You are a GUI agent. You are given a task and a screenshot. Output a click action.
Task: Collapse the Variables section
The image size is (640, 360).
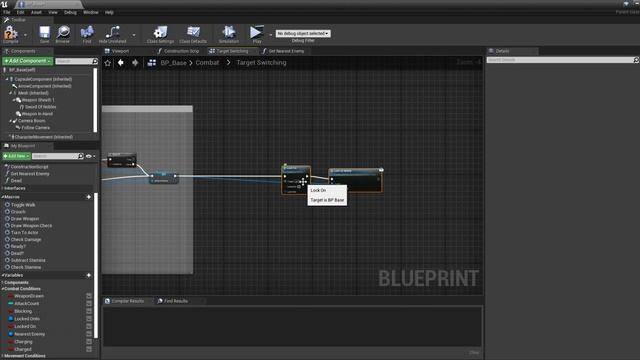click(2, 275)
